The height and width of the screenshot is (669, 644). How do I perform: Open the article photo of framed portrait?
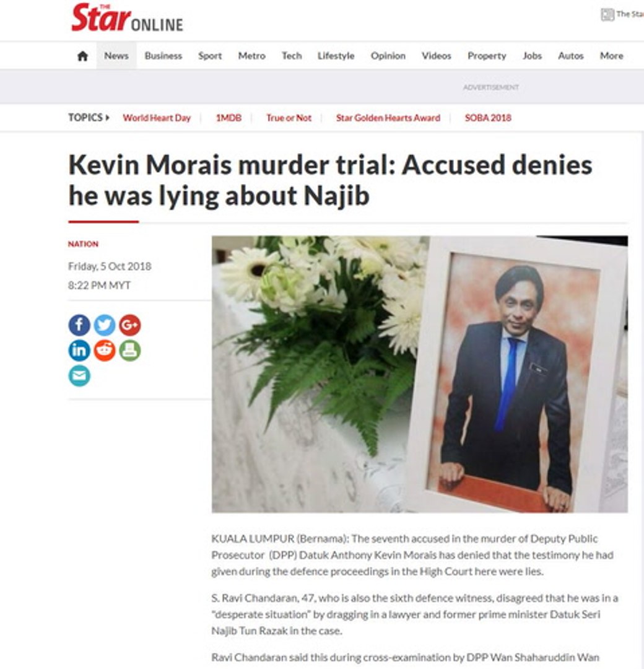coord(420,374)
